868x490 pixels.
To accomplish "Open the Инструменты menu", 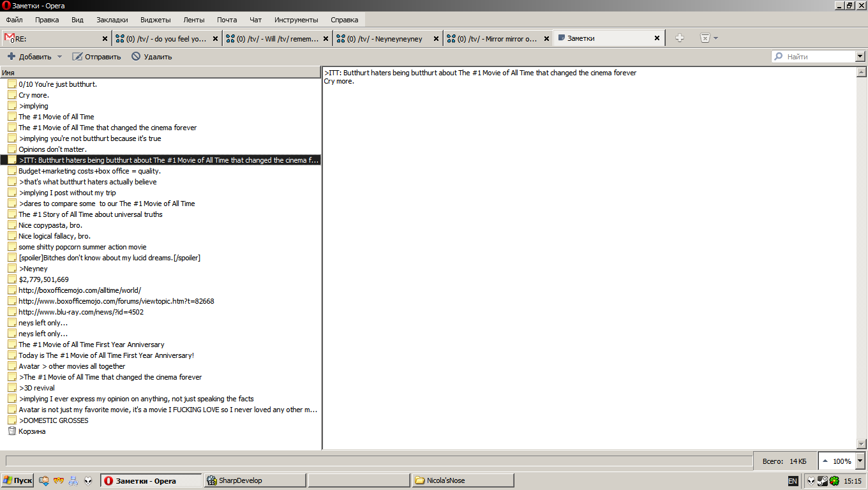I will coord(296,20).
